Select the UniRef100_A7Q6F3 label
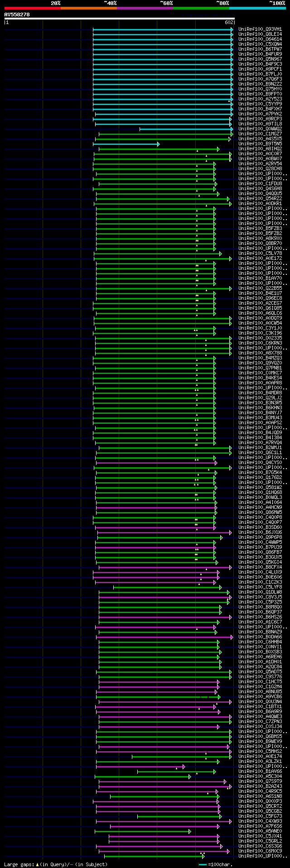Image resolution: width=290 pixels, height=868 pixels. pyautogui.click(x=260, y=79)
